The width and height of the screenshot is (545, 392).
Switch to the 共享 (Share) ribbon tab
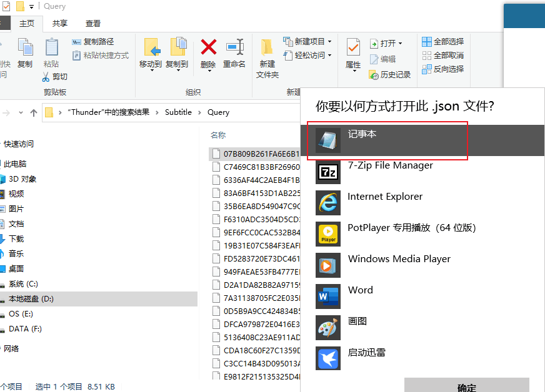click(60, 23)
